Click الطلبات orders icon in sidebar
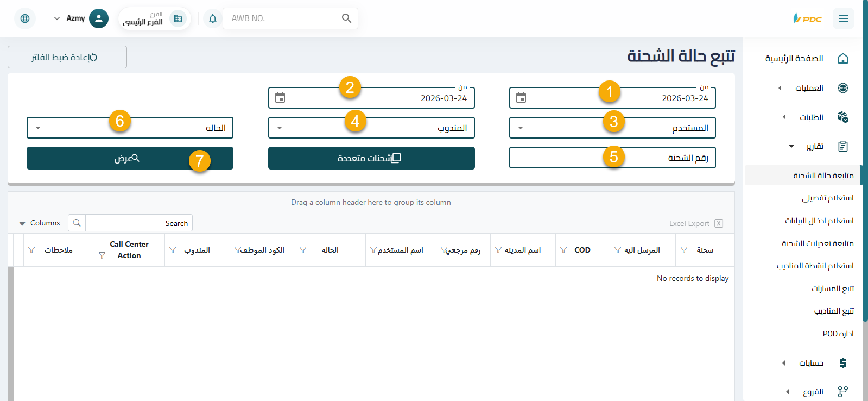The height and width of the screenshot is (401, 868). [843, 117]
